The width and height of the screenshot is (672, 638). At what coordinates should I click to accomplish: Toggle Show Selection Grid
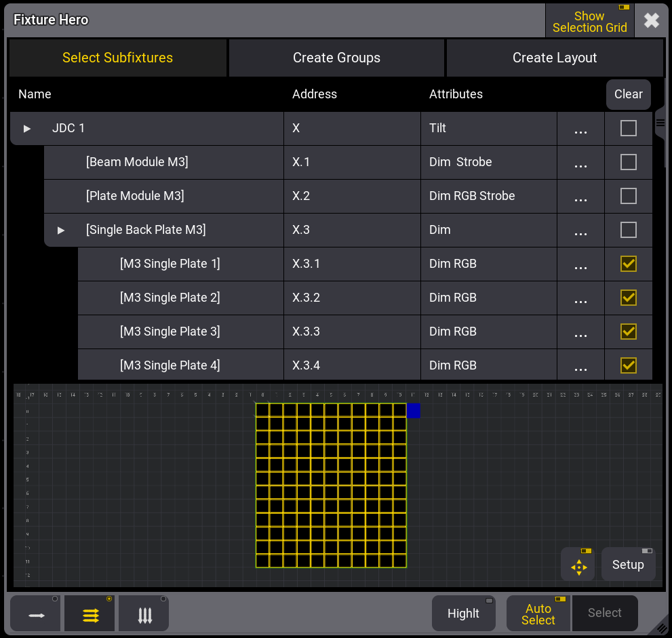pyautogui.click(x=589, y=21)
